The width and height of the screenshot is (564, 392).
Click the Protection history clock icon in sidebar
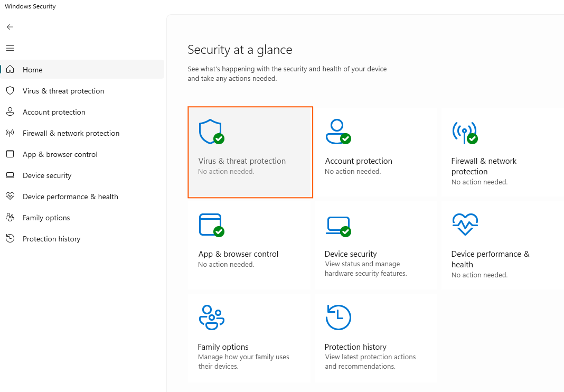click(10, 238)
